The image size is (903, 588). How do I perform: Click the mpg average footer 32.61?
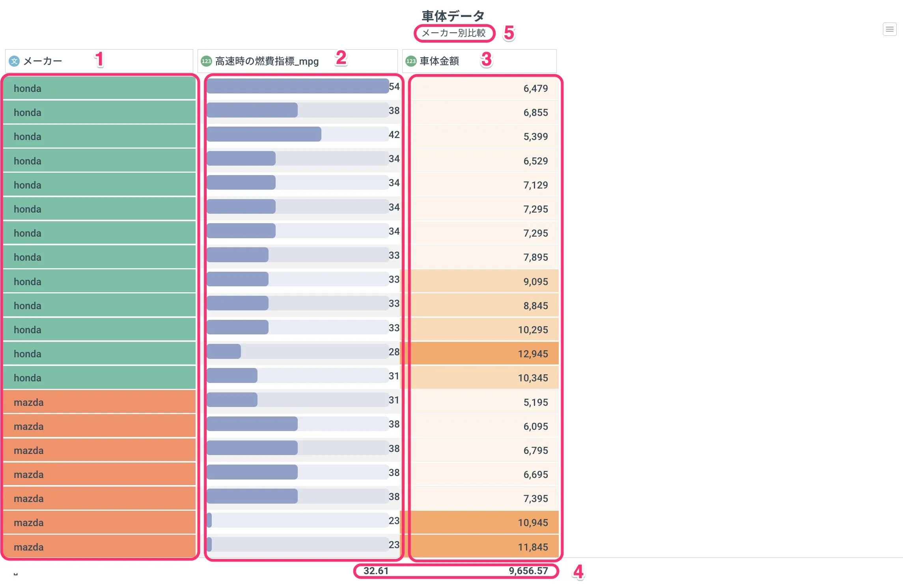(376, 571)
